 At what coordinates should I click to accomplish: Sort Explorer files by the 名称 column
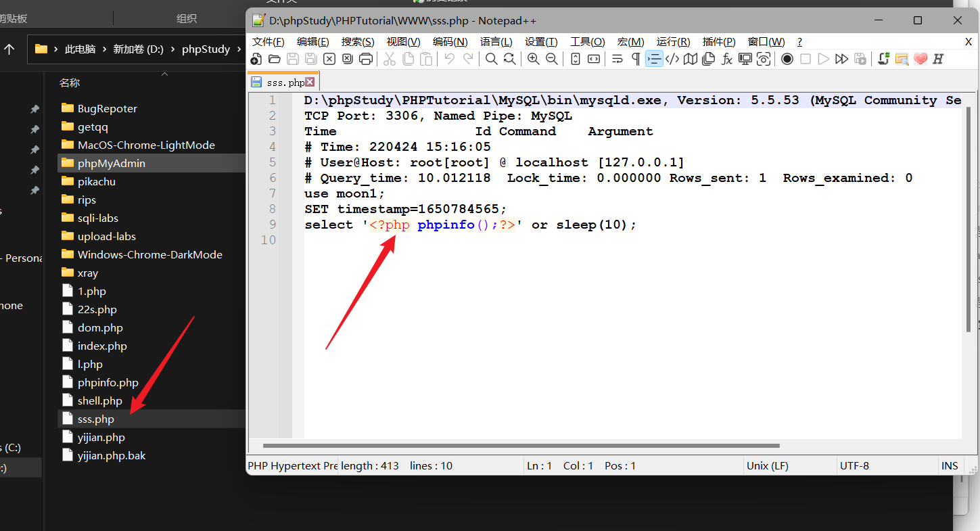tap(70, 83)
